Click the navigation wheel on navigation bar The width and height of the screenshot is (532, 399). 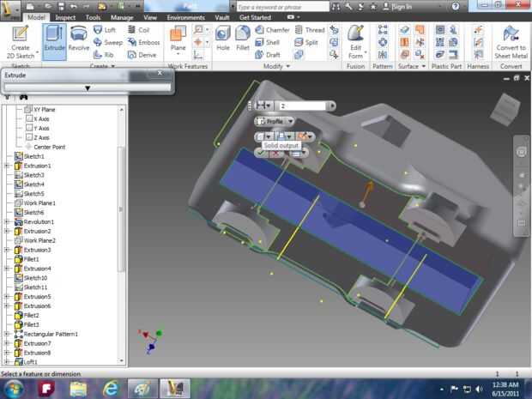click(522, 152)
